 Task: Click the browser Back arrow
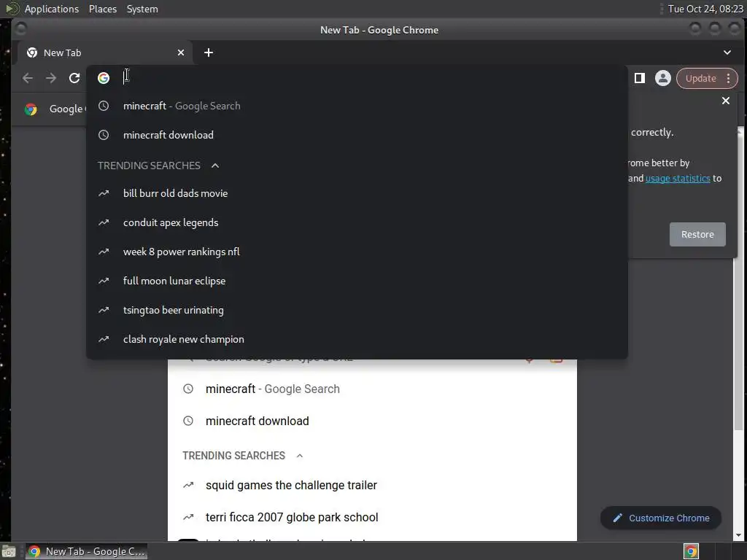(x=28, y=78)
